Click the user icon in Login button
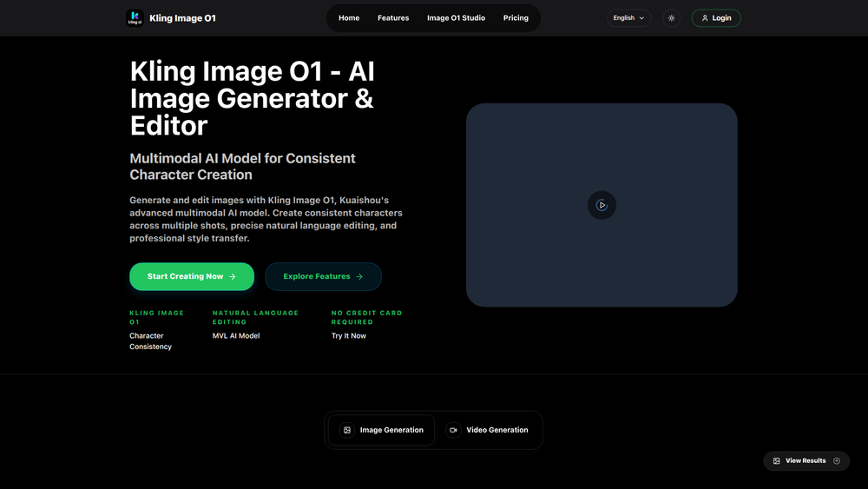 click(705, 18)
